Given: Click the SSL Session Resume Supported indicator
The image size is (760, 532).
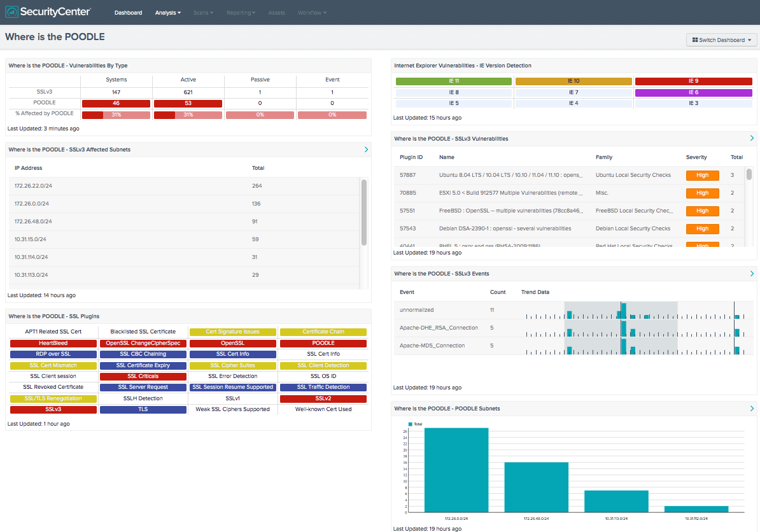Looking at the screenshot, I should pyautogui.click(x=233, y=388).
